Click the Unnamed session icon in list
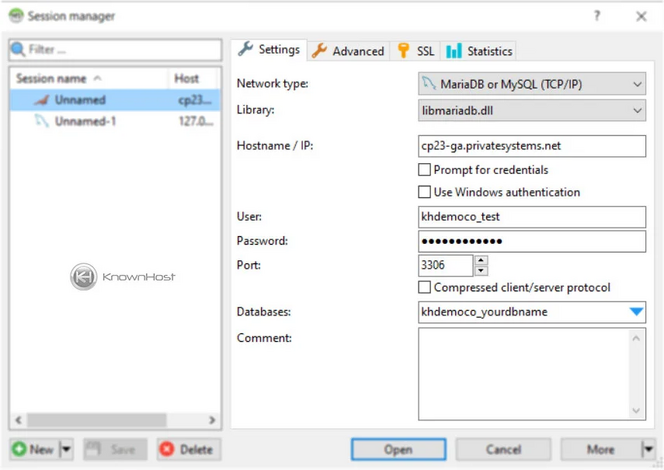664x470 pixels. [41, 100]
